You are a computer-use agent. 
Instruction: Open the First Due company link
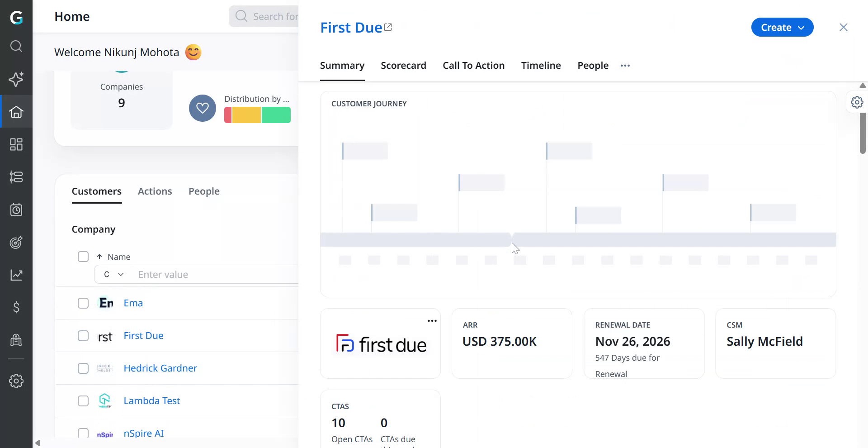pyautogui.click(x=143, y=335)
